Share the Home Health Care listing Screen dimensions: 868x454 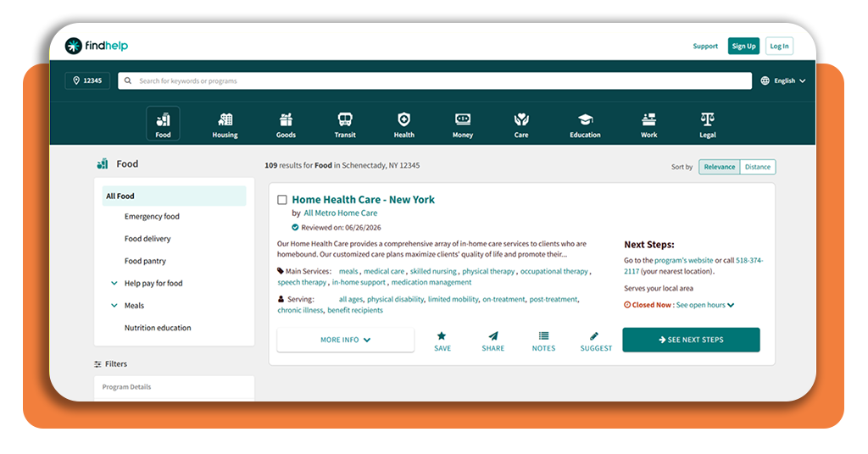[492, 341]
